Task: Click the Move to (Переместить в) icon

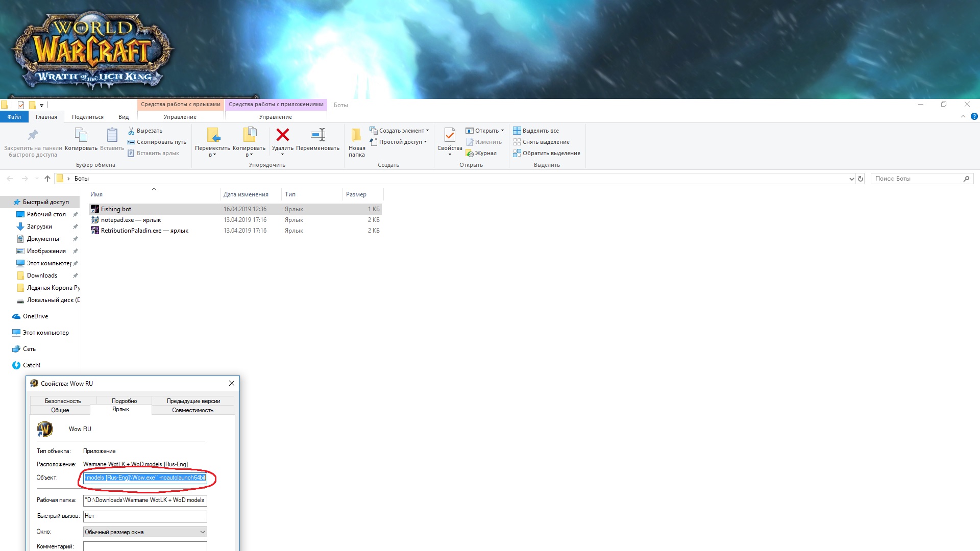Action: [x=212, y=136]
